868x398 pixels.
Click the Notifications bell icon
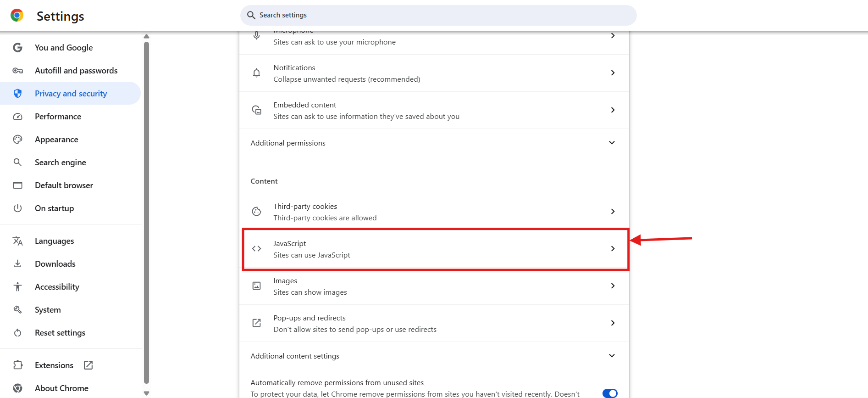(x=256, y=73)
